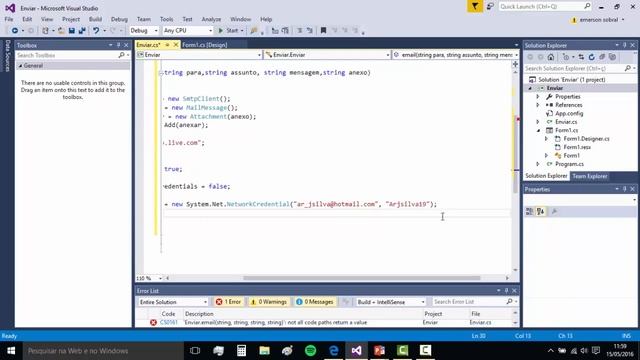Click the uncomment selection toolbar icon
This screenshot has height=360, width=640.
(x=309, y=31)
